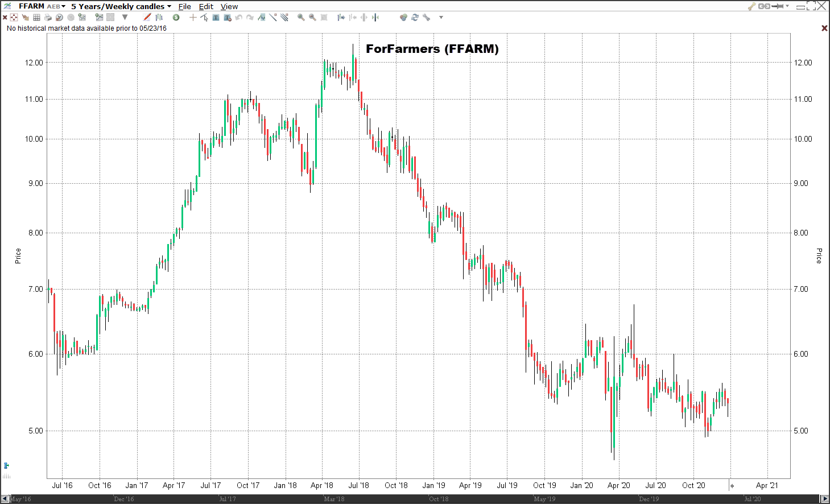Open the FFARM AEB symbol dropdown
The width and height of the screenshot is (830, 504).
(42, 6)
